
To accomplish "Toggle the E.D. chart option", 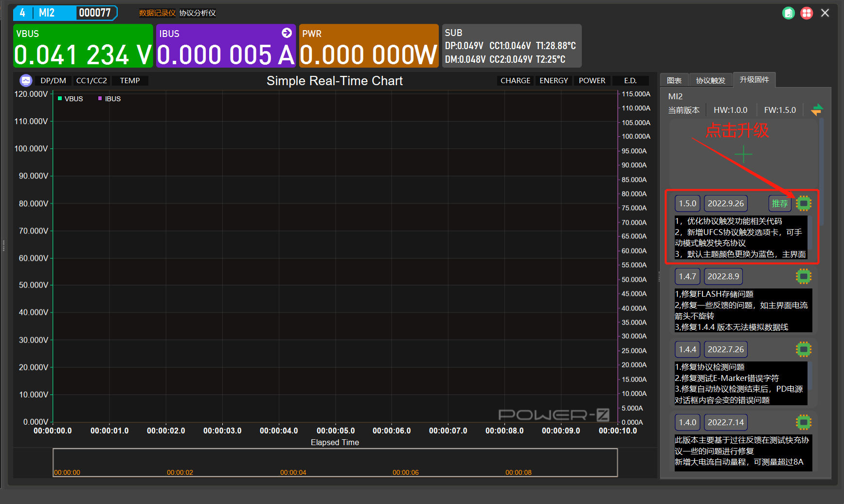I will (x=630, y=81).
